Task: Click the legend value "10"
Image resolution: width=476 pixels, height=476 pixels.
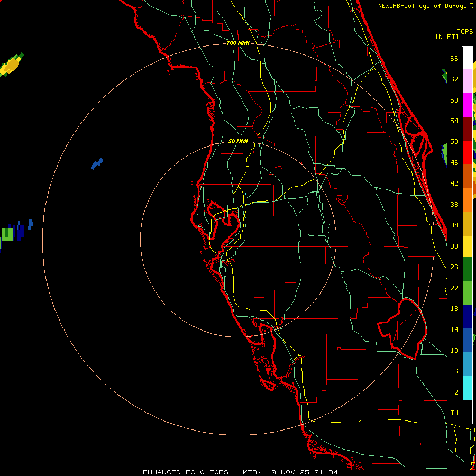Action: [x=454, y=350]
